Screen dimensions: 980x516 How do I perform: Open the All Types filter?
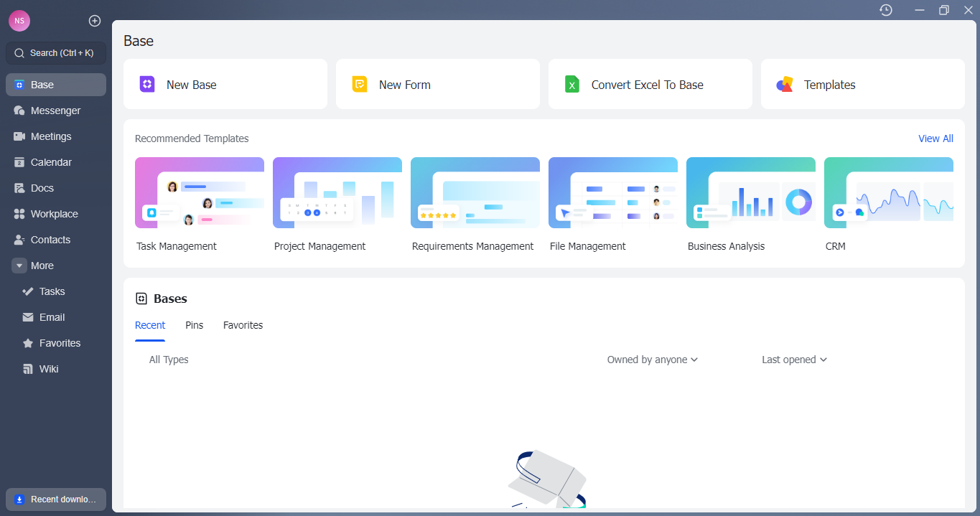[x=169, y=360]
